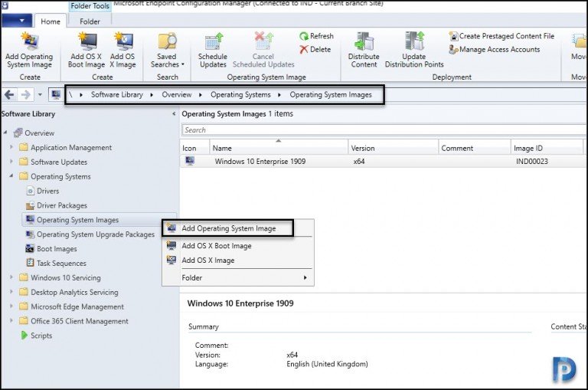This screenshot has height=390, width=588.
Task: Open navigation history dropdown arrow
Action: click(x=40, y=94)
